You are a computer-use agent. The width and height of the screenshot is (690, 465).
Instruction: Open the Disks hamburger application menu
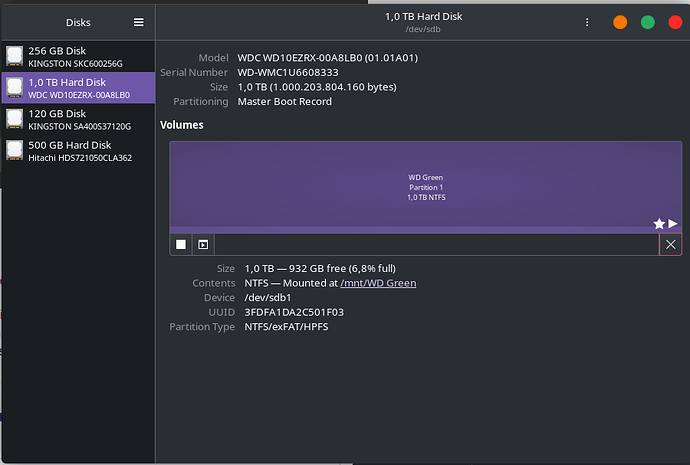tap(139, 22)
